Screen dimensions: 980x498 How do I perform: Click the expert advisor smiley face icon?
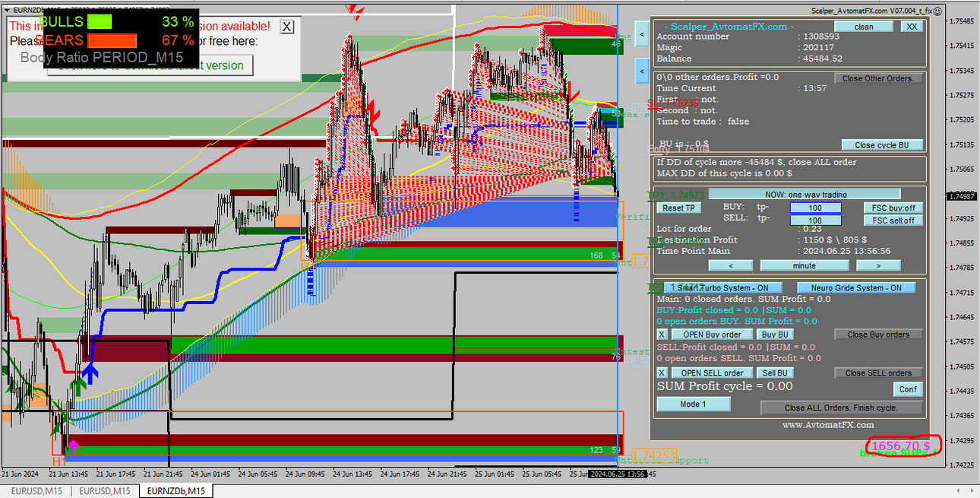pyautogui.click(x=938, y=11)
